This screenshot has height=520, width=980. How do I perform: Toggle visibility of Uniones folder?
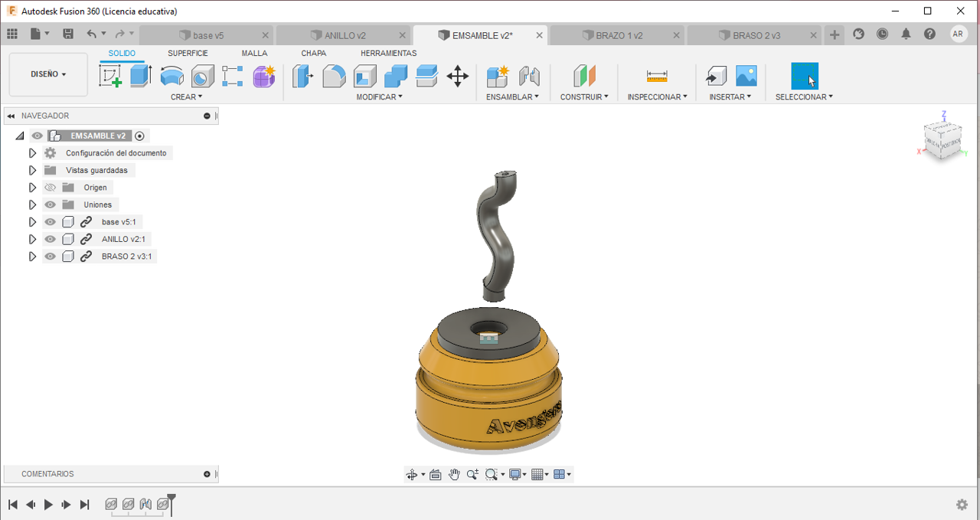coord(51,204)
